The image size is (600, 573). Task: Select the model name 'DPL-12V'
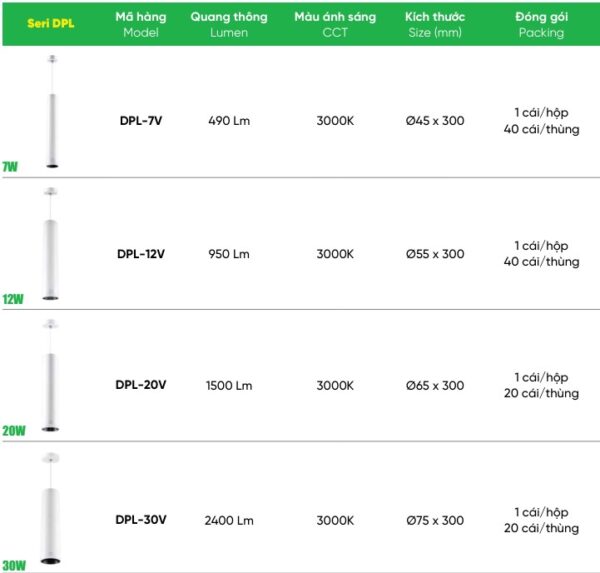click(141, 254)
